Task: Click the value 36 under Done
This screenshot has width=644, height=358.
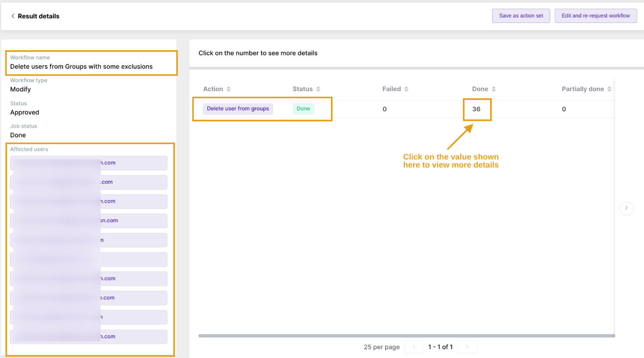Action: point(477,109)
